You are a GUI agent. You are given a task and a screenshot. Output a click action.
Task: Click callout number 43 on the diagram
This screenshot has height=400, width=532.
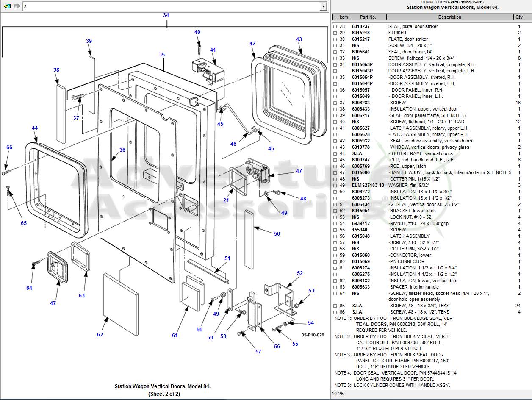click(x=299, y=39)
